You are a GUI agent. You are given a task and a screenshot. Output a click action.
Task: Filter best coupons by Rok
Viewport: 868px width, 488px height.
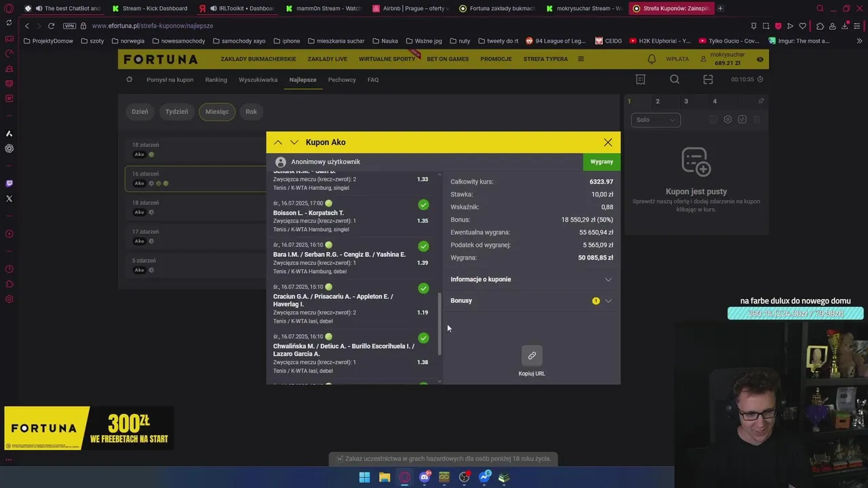[252, 112]
